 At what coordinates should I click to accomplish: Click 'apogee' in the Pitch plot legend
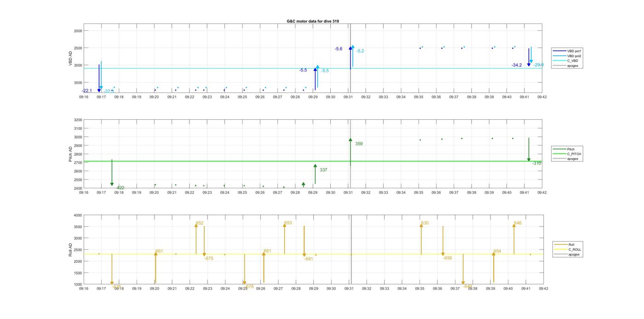click(x=573, y=159)
